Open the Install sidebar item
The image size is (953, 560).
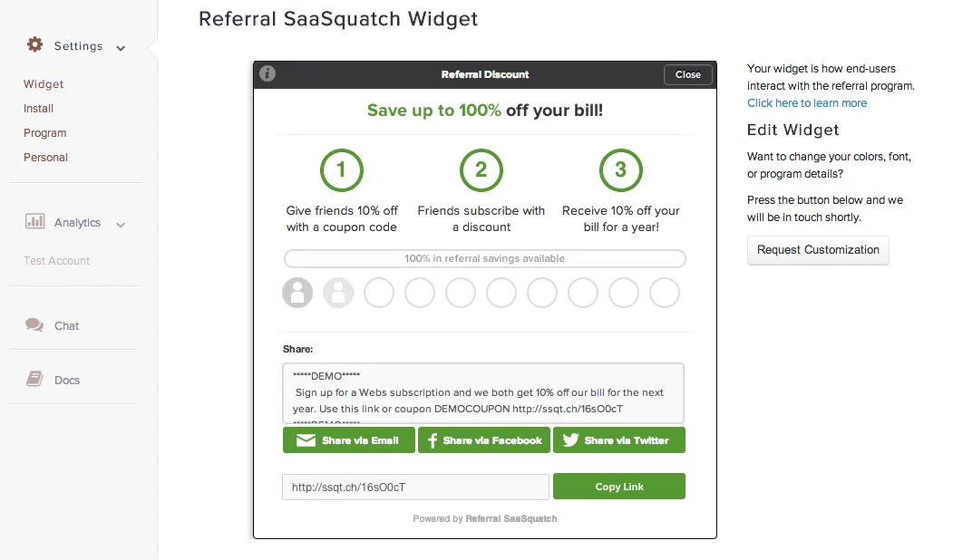coord(38,108)
